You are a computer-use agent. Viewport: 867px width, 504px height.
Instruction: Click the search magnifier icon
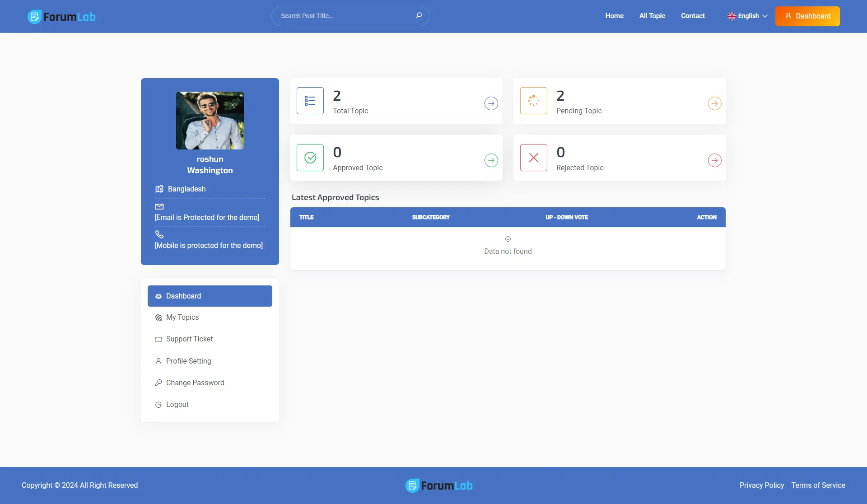pyautogui.click(x=419, y=15)
